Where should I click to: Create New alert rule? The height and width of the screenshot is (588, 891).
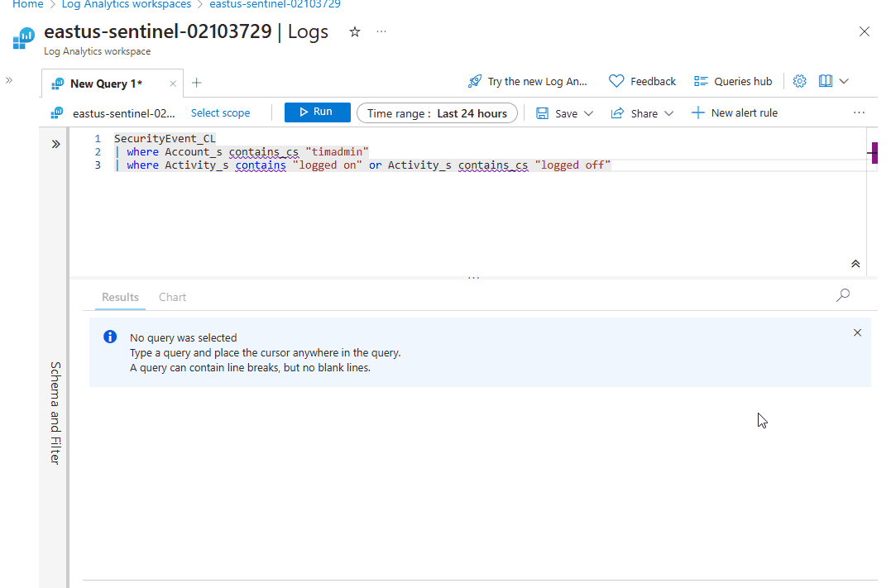coord(734,113)
